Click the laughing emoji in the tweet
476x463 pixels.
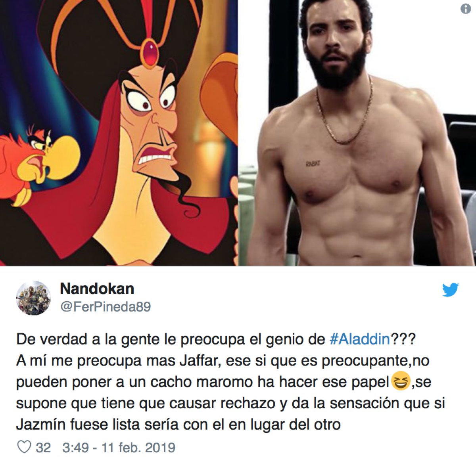click(x=401, y=381)
